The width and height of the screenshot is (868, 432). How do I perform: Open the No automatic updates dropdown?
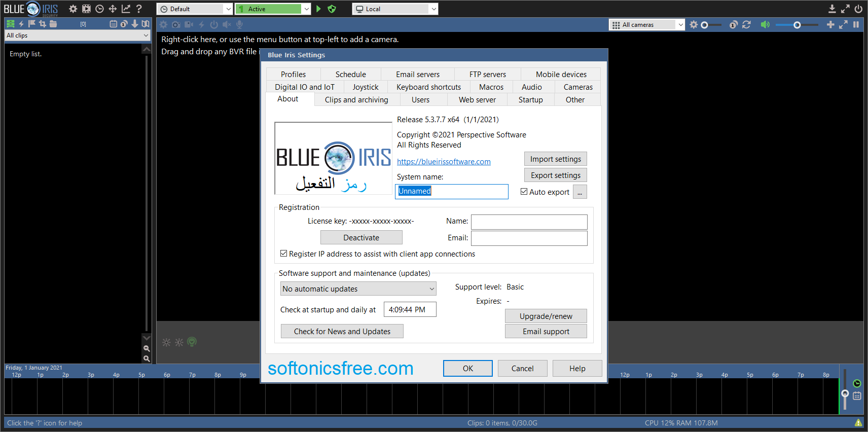358,289
